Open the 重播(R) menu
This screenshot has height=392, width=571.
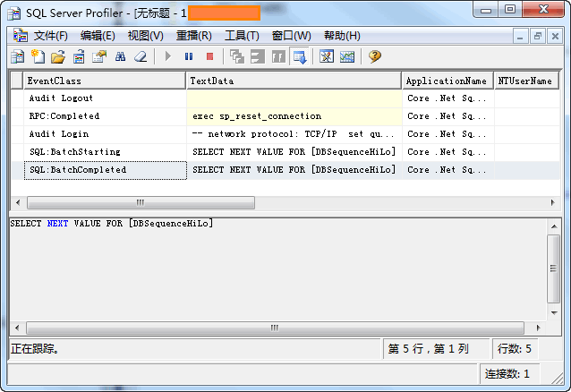coord(193,36)
